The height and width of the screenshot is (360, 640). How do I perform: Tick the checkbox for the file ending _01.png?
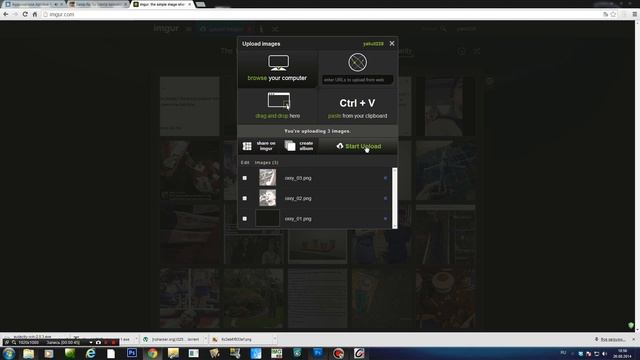[x=244, y=219]
